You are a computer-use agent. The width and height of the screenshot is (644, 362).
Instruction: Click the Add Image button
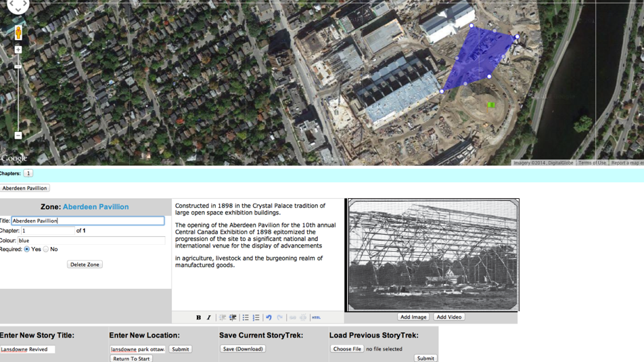413,317
